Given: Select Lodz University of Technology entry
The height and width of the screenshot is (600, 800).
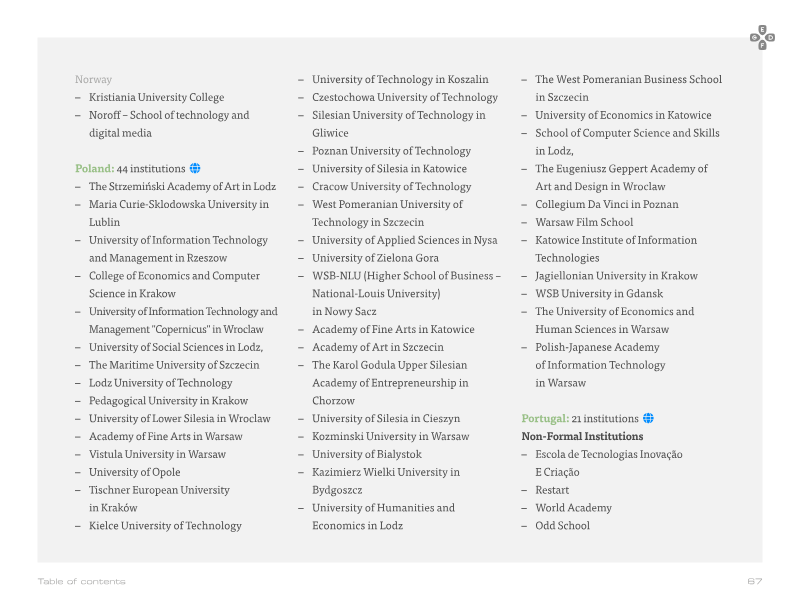Looking at the screenshot, I should point(161,383).
